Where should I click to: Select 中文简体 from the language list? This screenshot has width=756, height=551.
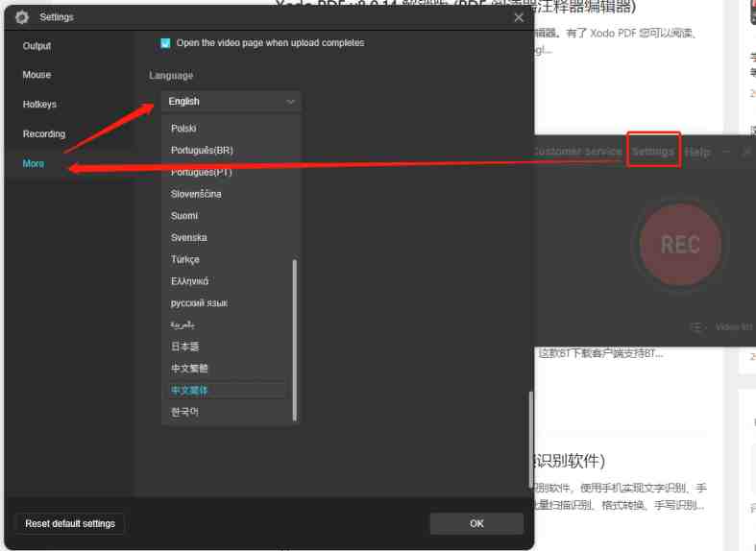point(189,391)
